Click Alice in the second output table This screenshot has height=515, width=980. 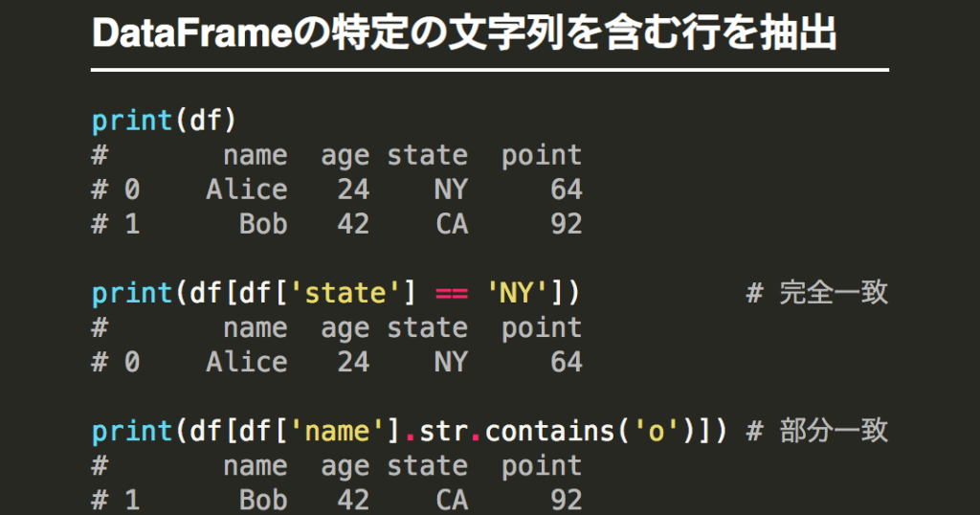point(246,362)
